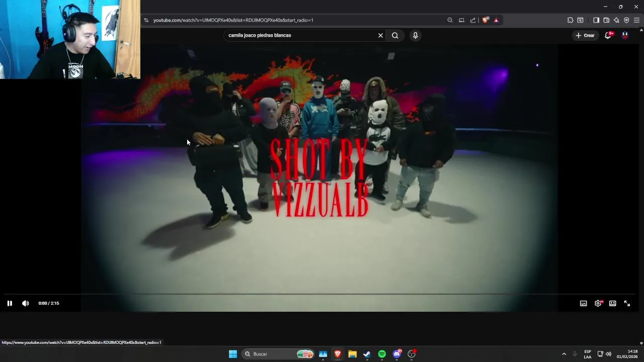Start voice search with microphone
This screenshot has width=644, height=362.
pyautogui.click(x=415, y=35)
